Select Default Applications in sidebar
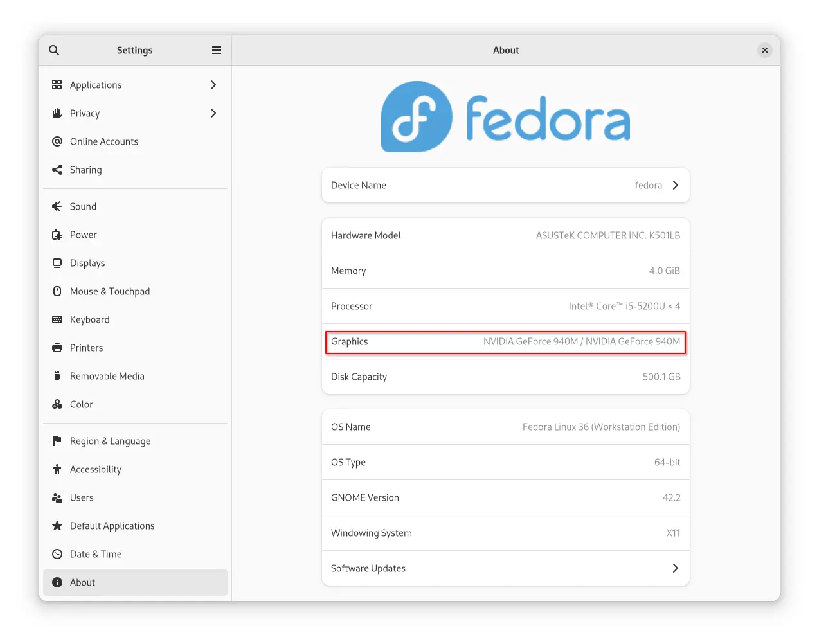 (x=113, y=526)
